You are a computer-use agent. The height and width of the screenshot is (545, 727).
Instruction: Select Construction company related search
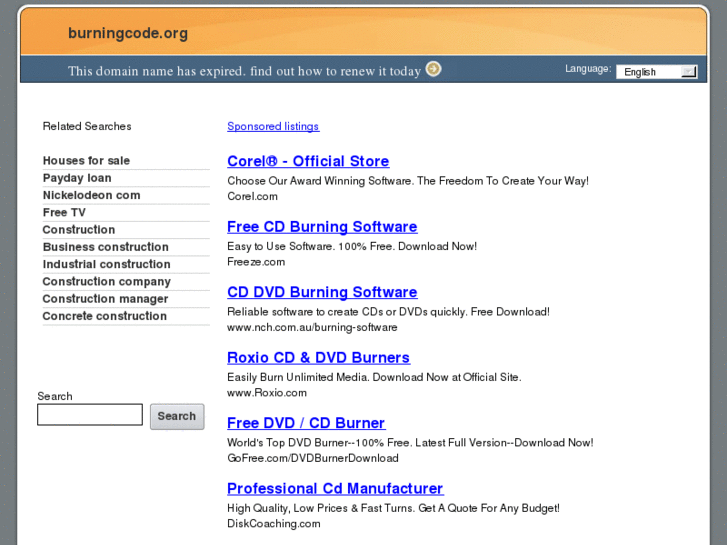coord(107,282)
